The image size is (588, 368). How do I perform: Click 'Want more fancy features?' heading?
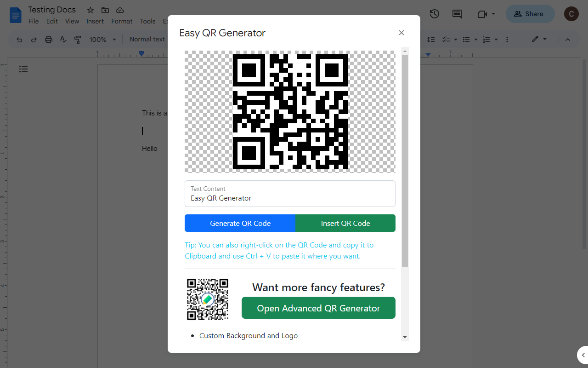(318, 287)
